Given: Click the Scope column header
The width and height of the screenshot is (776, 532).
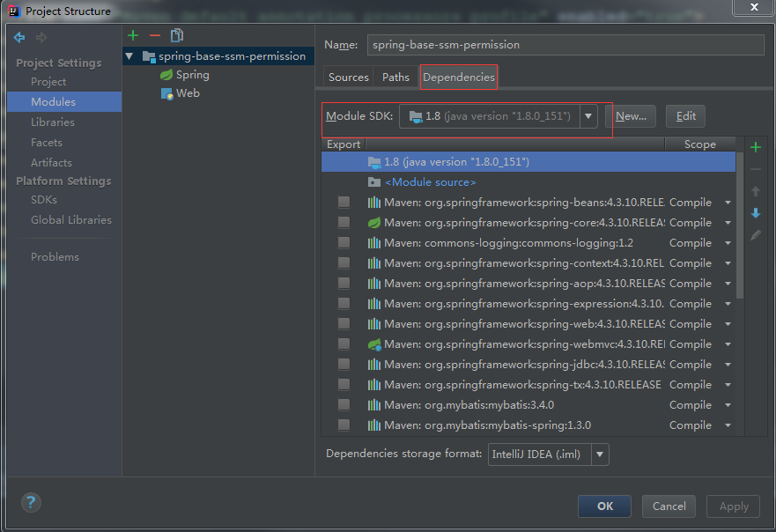Looking at the screenshot, I should click(699, 144).
